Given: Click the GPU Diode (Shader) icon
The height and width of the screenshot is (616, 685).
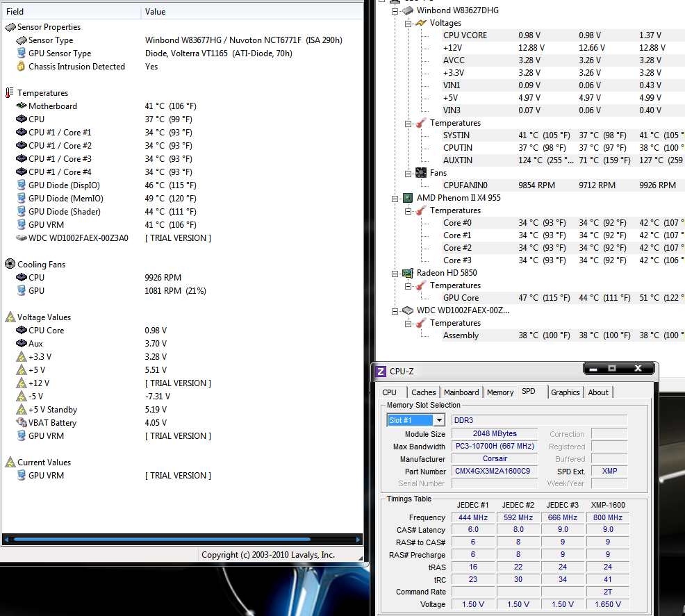Looking at the screenshot, I should pyautogui.click(x=21, y=211).
